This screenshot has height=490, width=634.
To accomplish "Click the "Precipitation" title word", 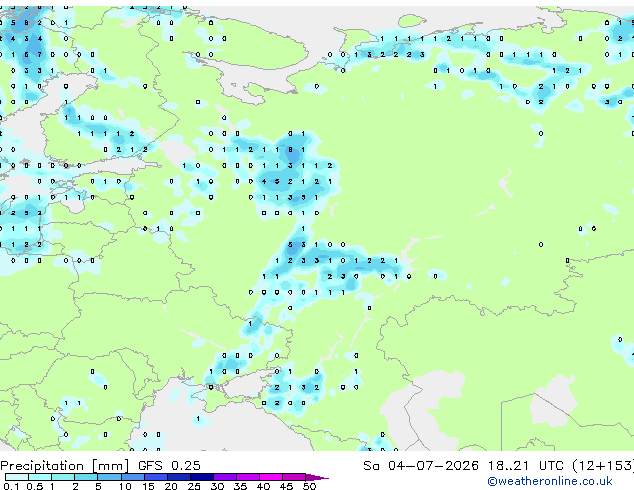I will pos(42,466).
